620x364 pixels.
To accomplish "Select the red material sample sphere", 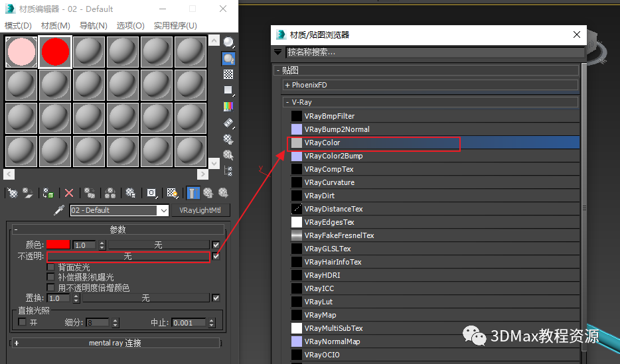I will (x=55, y=52).
